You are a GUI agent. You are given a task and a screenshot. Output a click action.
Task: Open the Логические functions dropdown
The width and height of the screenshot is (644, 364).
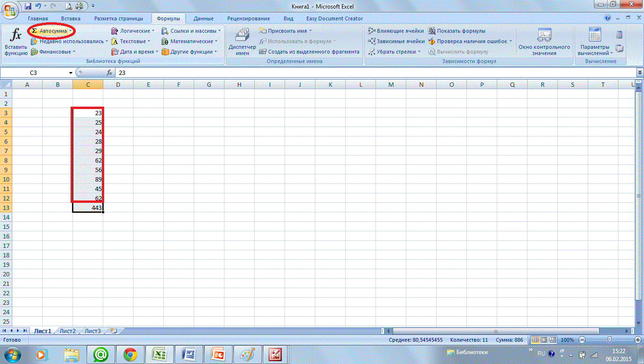coord(133,31)
